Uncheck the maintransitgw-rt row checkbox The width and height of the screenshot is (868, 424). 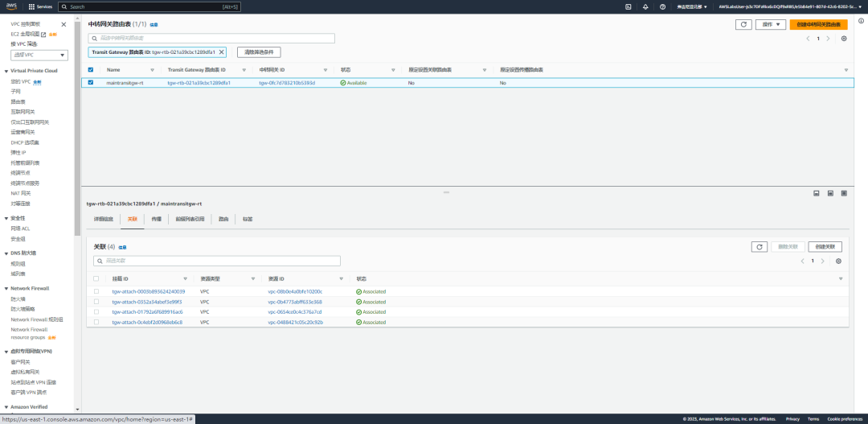point(91,83)
